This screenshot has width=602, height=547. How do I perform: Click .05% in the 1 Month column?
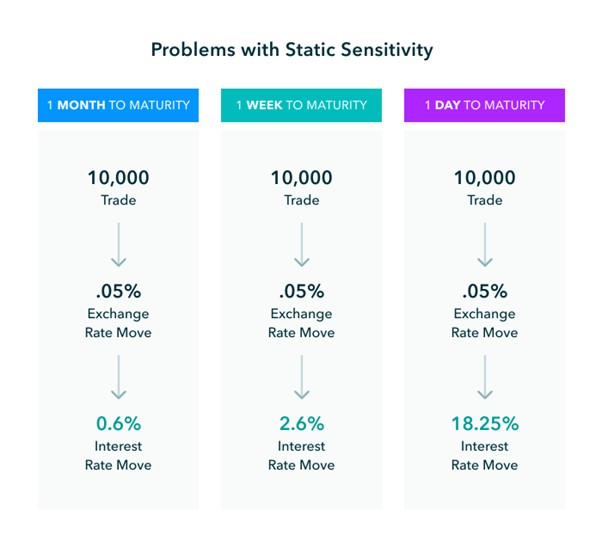[x=118, y=291]
